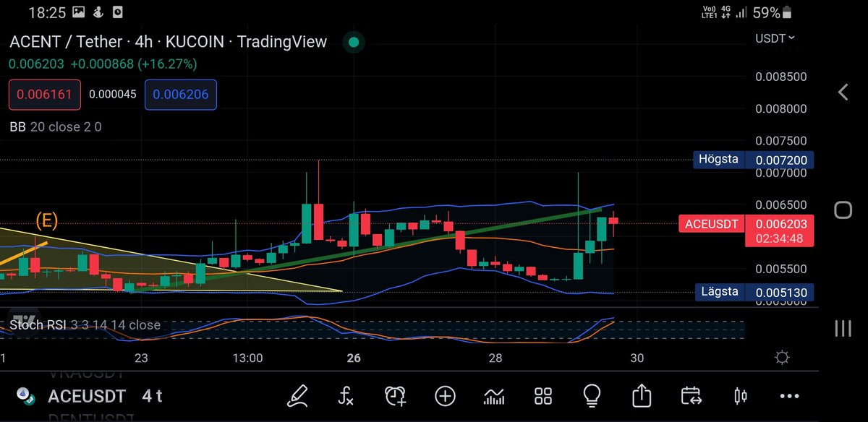This screenshot has height=422, width=868.
Task: Open the financials bar chart icon
Action: pos(494,395)
